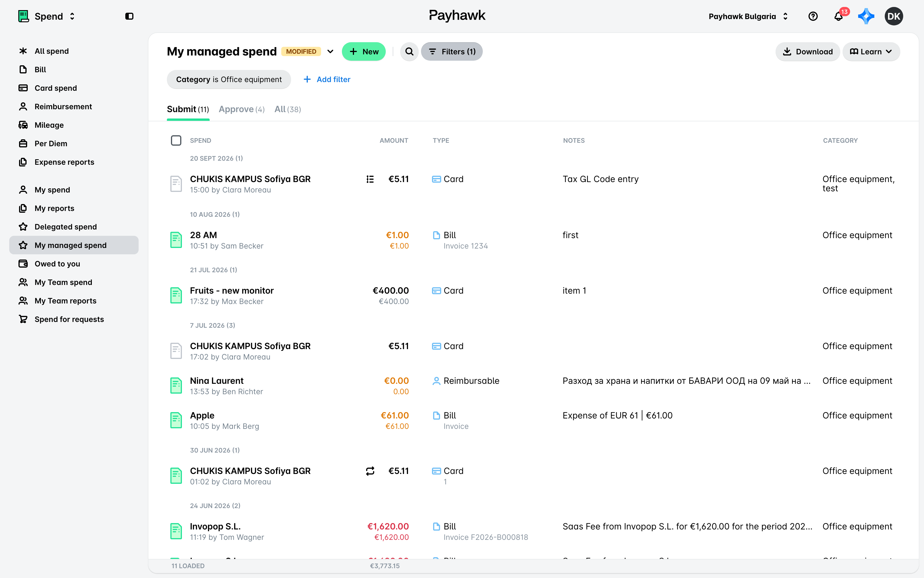
Task: Expand view options chevron beside MODIFIED badge
Action: (x=330, y=52)
